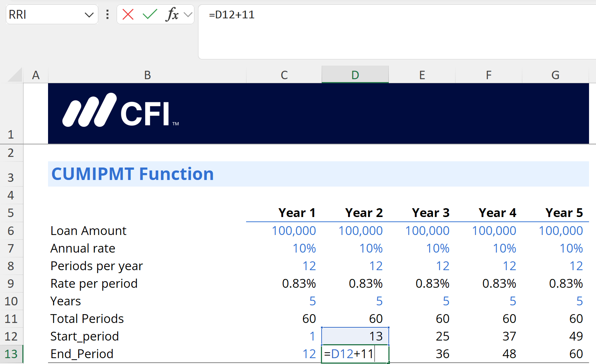Select column G header
The height and width of the screenshot is (364, 596).
[555, 75]
